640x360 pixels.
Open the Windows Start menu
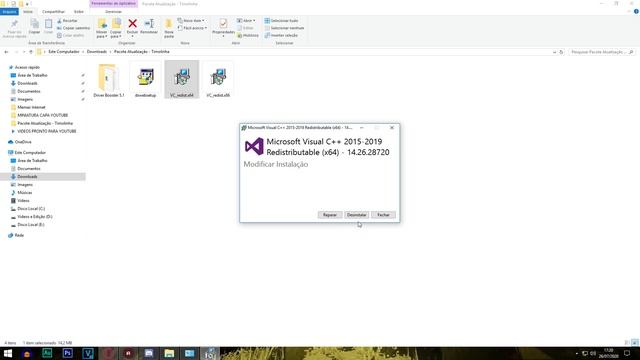(x=7, y=353)
